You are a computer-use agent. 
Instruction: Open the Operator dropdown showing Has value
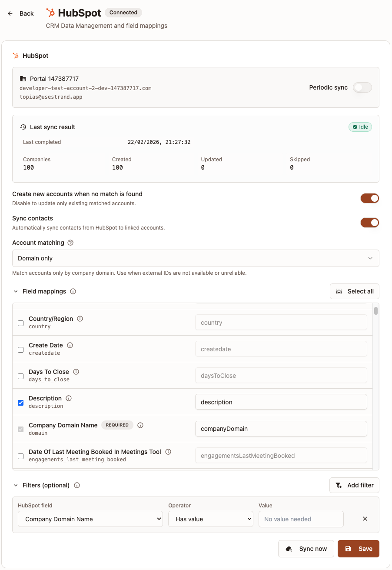point(210,519)
